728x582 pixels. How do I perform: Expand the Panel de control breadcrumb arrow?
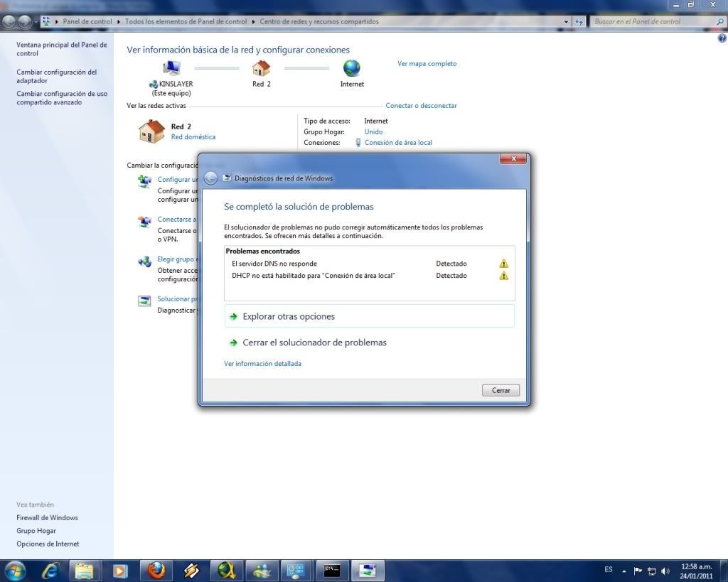pos(119,22)
